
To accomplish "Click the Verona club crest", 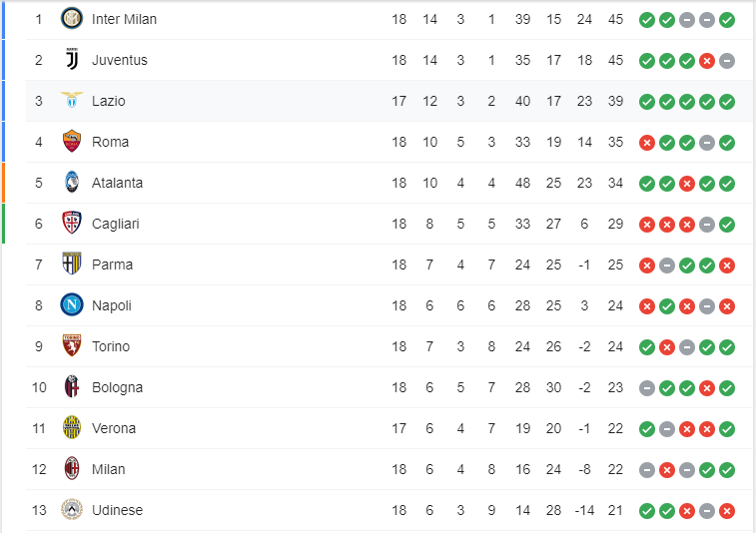I will coord(71,428).
